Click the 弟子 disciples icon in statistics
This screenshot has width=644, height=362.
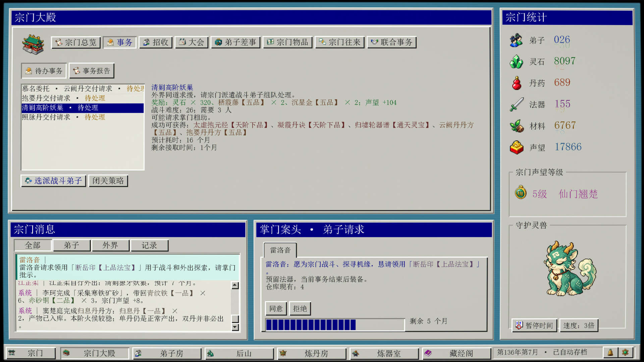pos(516,40)
